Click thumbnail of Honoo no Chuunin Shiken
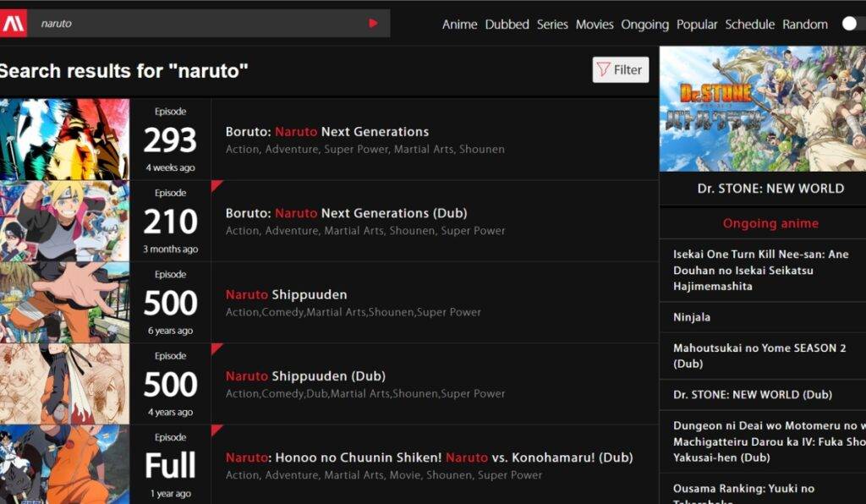Viewport: 866px width, 504px height. pos(64,464)
